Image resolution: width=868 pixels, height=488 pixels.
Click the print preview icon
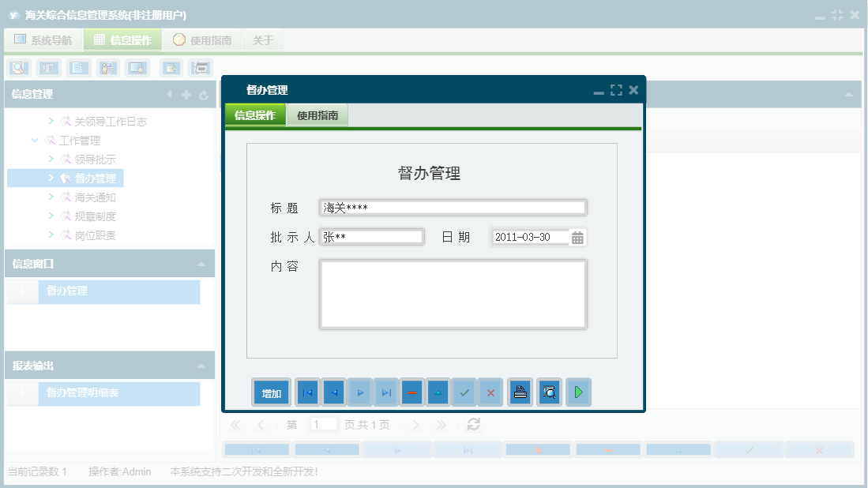[x=548, y=392]
